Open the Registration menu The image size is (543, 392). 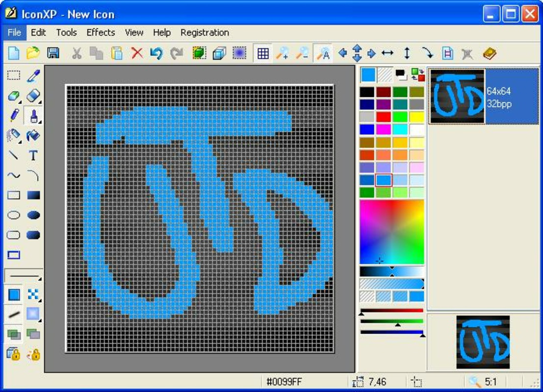click(205, 32)
